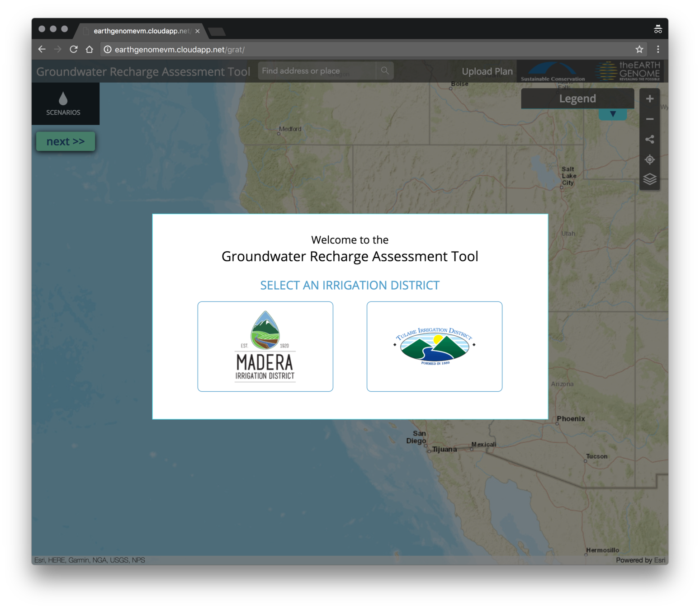
Task: Reload the page with the refresh icon
Action: click(74, 49)
